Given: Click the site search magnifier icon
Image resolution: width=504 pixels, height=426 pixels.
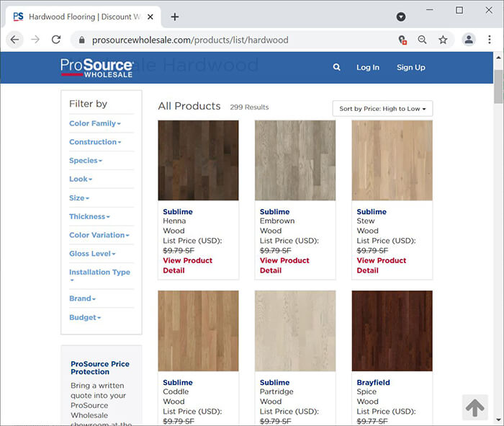Looking at the screenshot, I should (x=336, y=67).
